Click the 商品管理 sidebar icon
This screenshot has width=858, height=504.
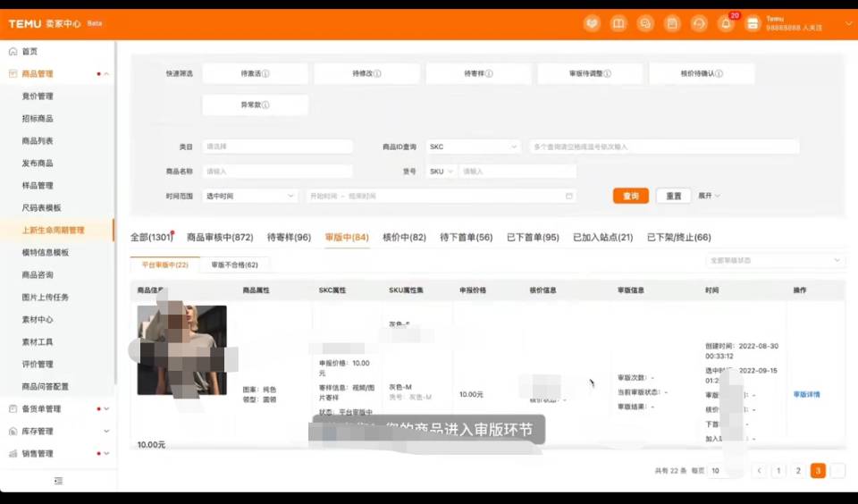tap(13, 74)
